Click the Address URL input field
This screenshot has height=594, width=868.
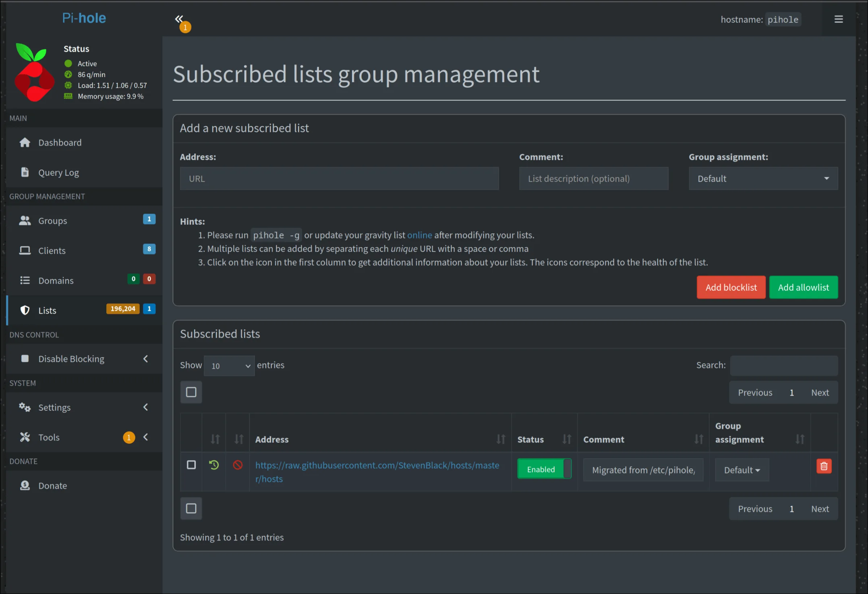point(339,178)
